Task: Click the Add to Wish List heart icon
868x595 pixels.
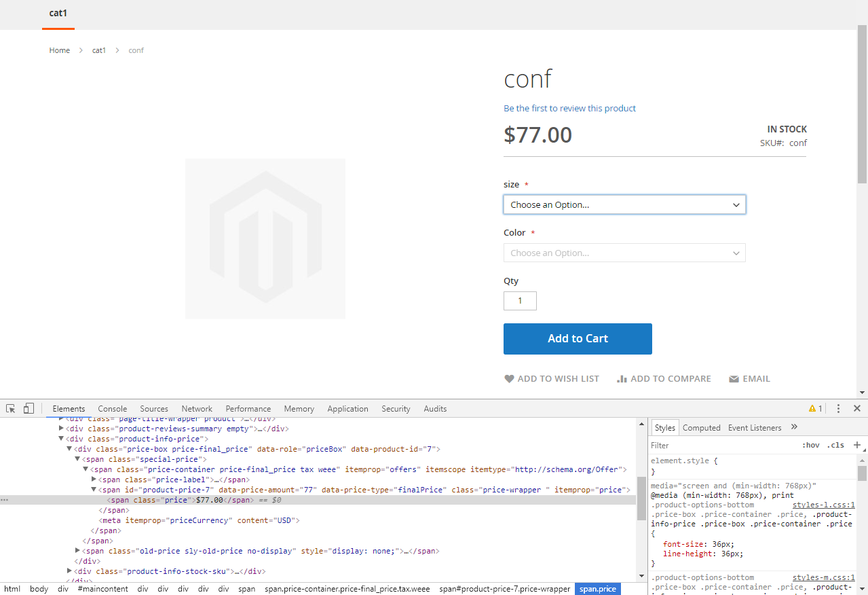Action: [x=509, y=379]
